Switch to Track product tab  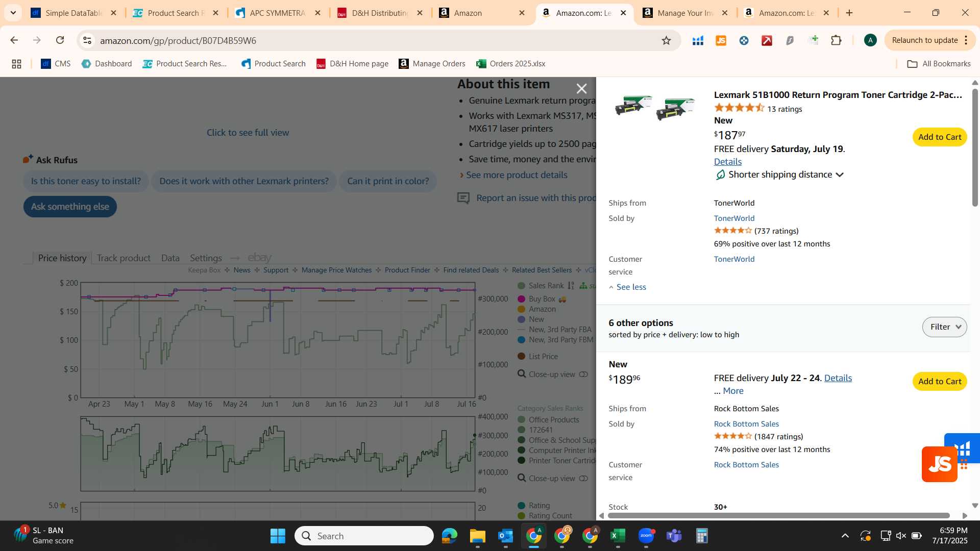[124, 258]
